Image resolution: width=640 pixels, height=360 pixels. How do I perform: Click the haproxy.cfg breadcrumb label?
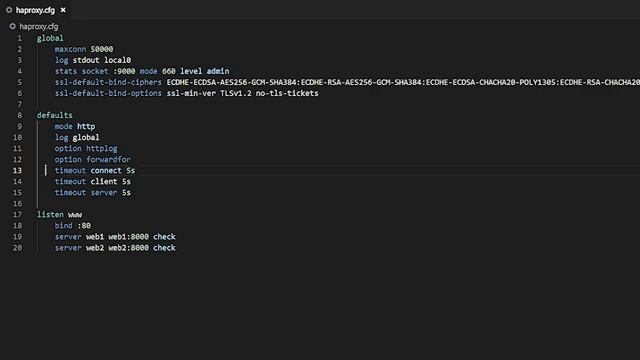click(39, 27)
